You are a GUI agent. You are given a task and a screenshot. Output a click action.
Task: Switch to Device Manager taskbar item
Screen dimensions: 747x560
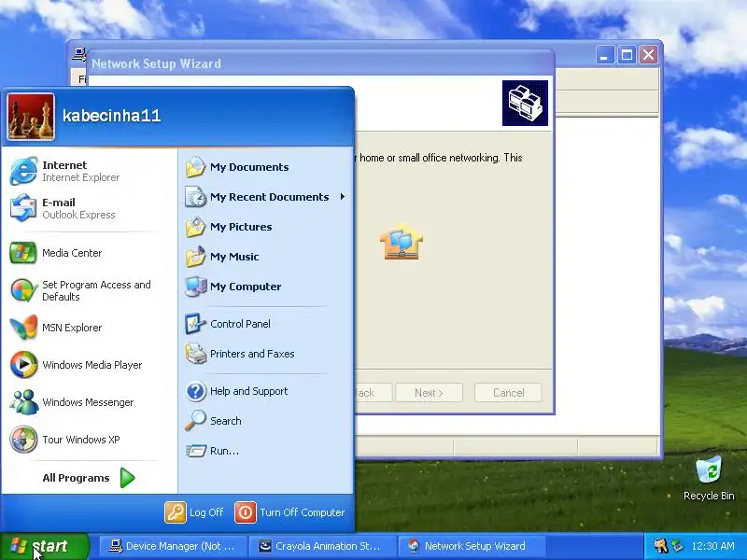[x=173, y=546]
